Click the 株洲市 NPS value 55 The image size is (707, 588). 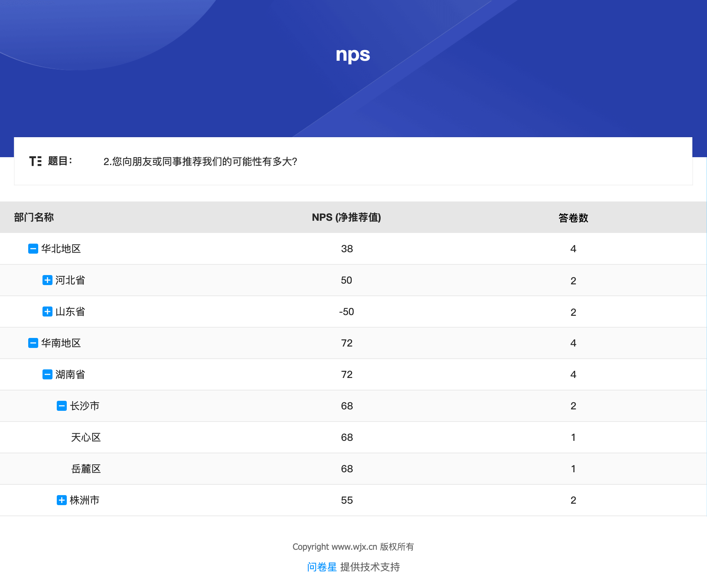346,500
